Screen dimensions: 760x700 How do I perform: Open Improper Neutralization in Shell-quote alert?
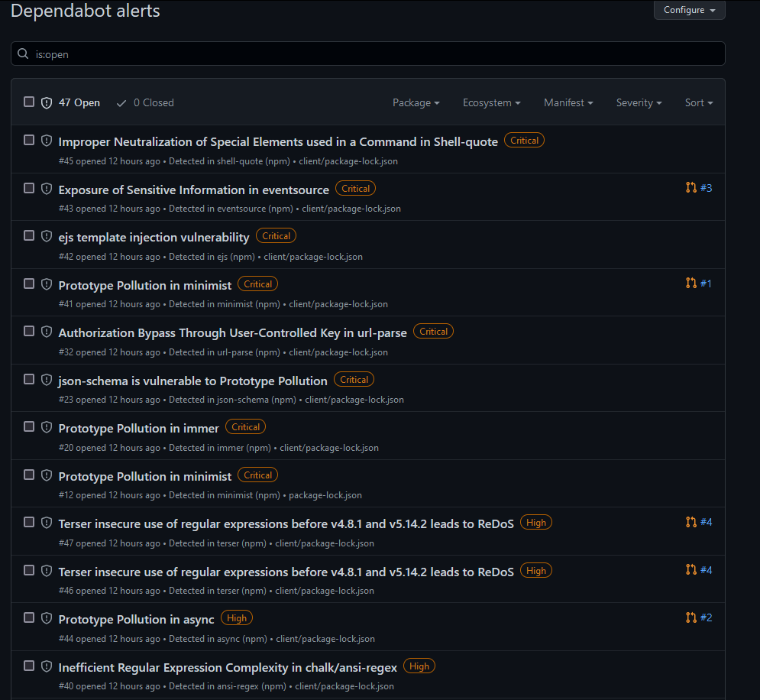(x=278, y=141)
